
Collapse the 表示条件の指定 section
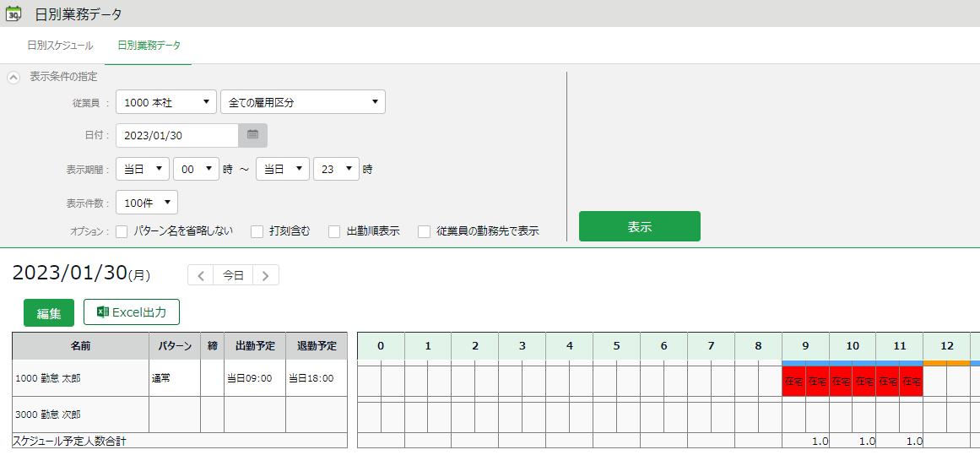[14, 77]
